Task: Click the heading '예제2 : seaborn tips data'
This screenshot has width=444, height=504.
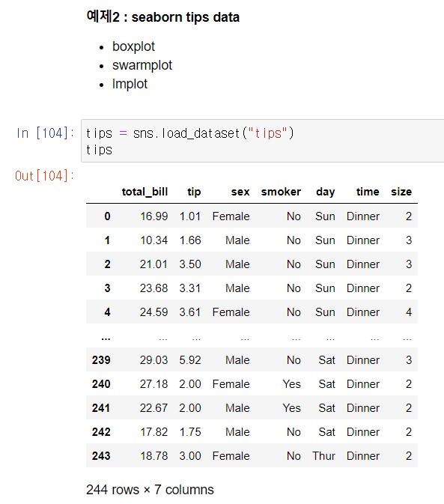Action: pos(163,16)
